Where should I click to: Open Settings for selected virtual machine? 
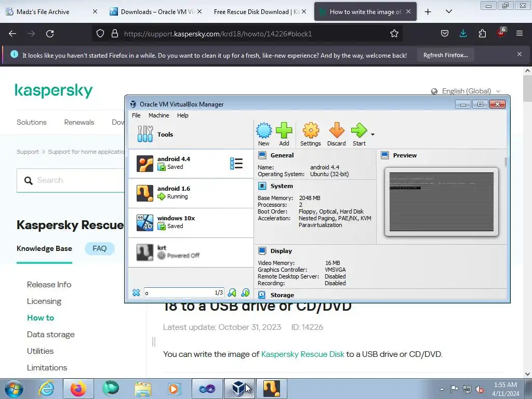[x=311, y=135]
